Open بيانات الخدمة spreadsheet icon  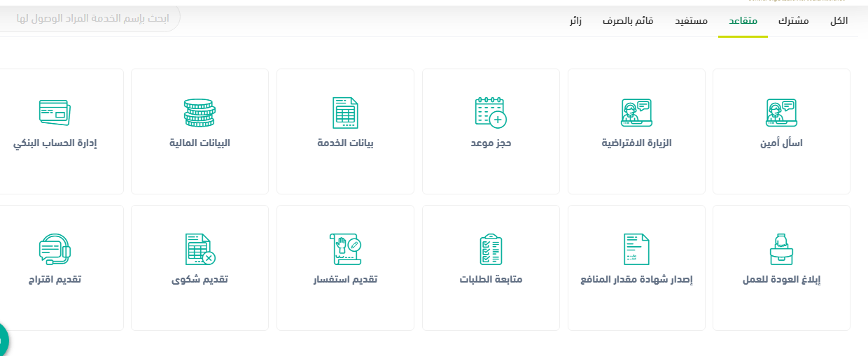[x=345, y=113]
